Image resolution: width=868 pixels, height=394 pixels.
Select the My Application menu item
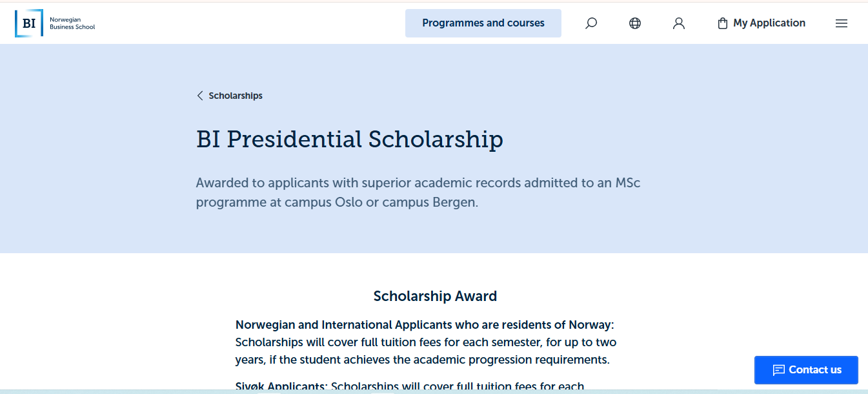[x=769, y=23]
